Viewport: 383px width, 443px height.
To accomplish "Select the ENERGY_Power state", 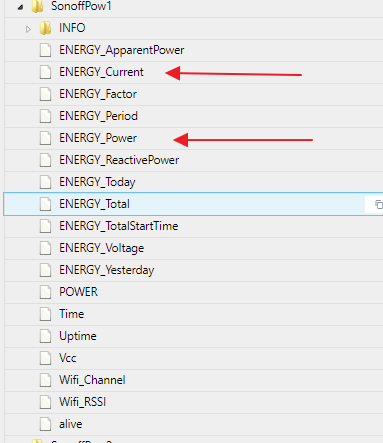I will pos(98,138).
